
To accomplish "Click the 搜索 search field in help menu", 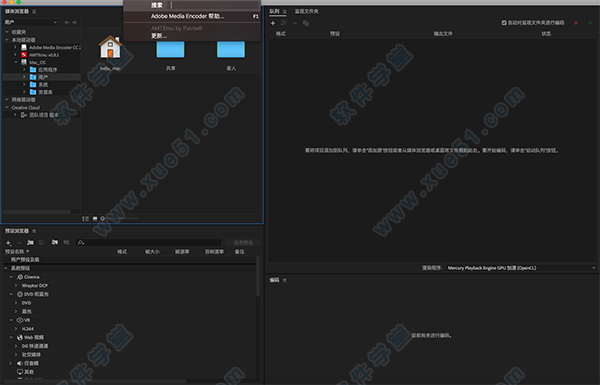I will [x=214, y=5].
